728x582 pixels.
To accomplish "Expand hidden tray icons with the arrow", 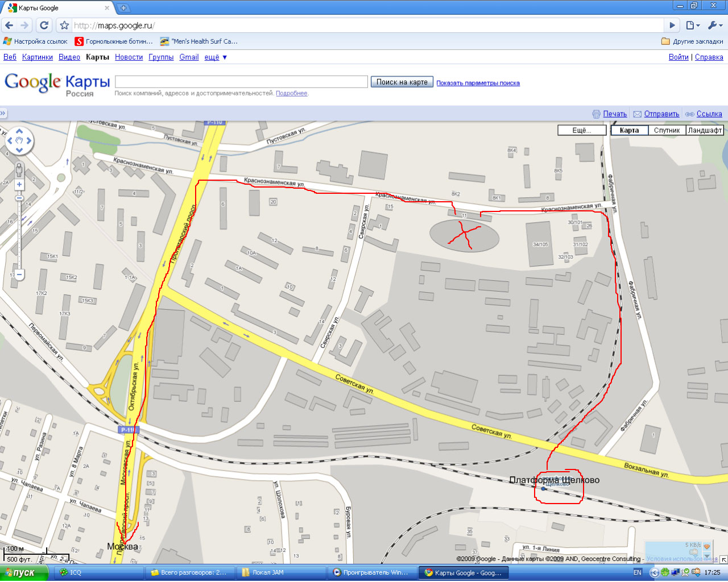I will click(x=654, y=573).
